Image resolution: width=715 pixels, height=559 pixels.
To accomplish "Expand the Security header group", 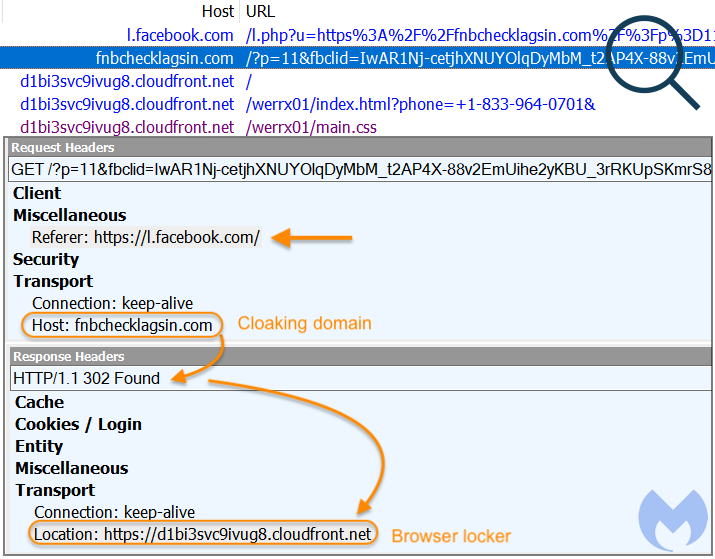I will (x=46, y=259).
